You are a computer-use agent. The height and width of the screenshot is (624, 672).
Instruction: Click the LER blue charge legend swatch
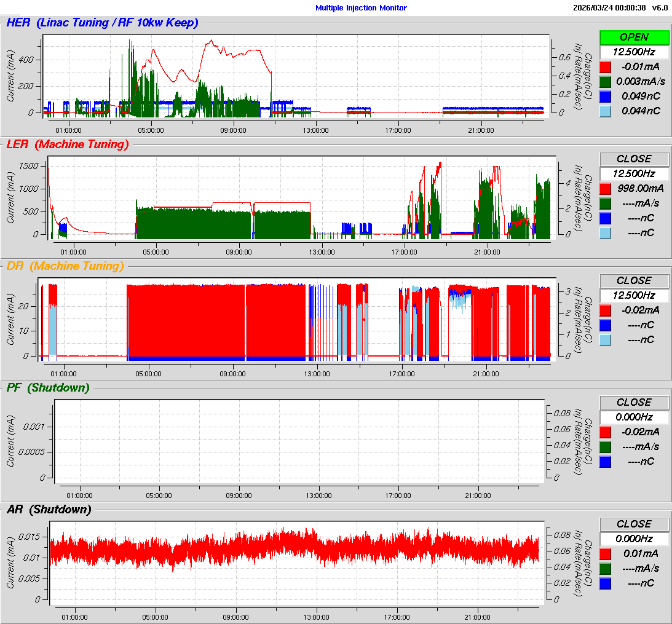pyautogui.click(x=605, y=218)
